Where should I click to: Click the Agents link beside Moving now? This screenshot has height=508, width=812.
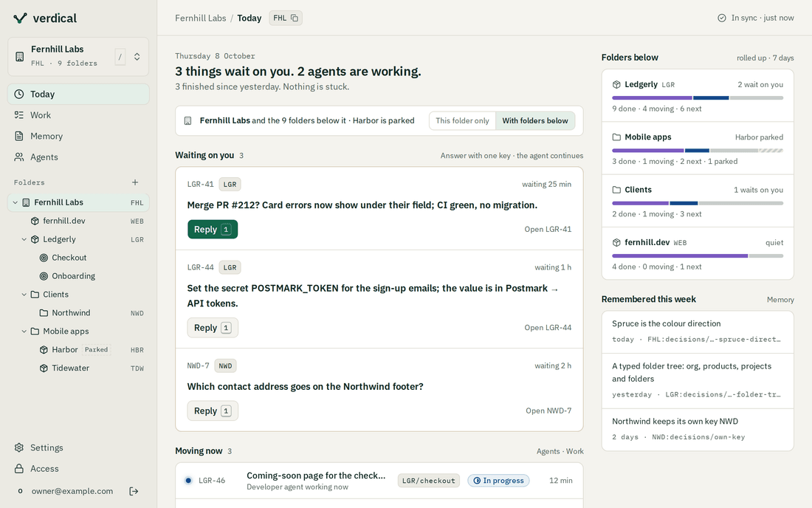tap(548, 451)
